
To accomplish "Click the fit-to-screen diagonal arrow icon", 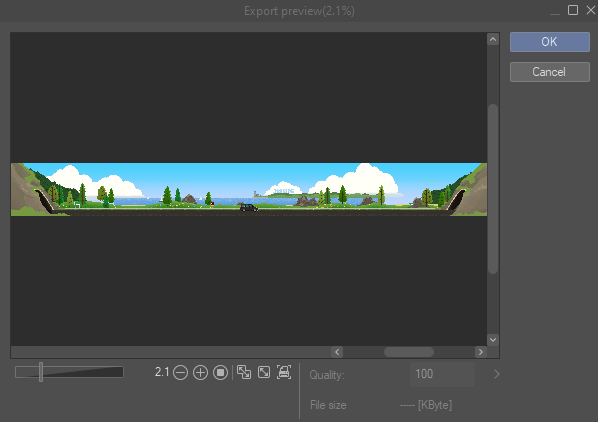I will 264,372.
